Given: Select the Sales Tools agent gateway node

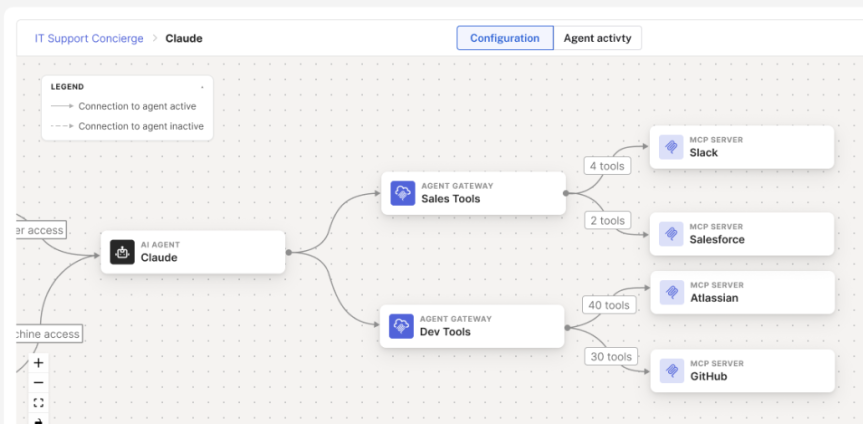Looking at the screenshot, I should (473, 193).
